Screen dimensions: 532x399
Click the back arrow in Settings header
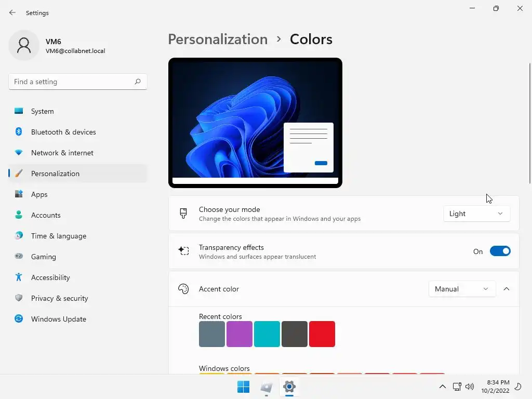coord(12,12)
